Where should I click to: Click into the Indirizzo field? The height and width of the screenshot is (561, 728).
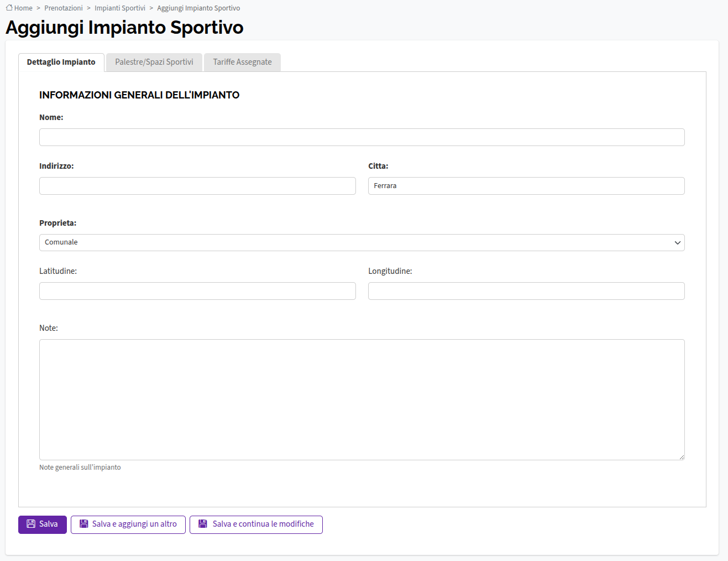(x=197, y=186)
